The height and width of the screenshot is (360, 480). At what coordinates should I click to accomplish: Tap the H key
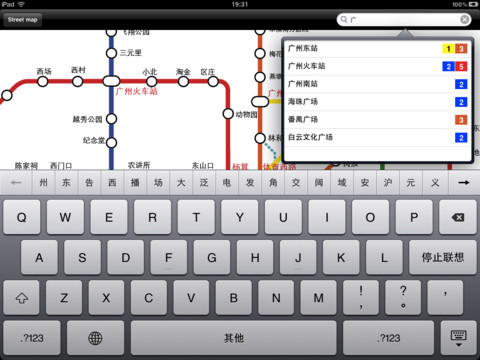[255, 257]
